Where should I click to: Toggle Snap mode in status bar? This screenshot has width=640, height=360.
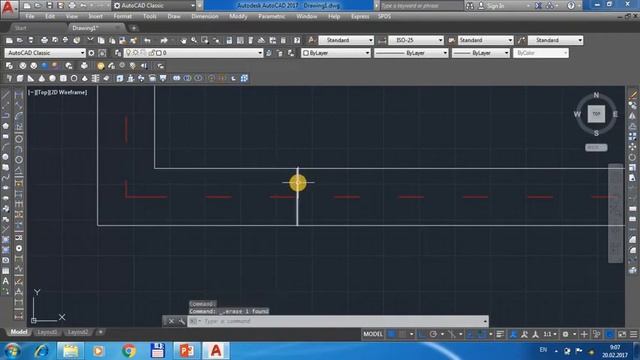tap(402, 334)
